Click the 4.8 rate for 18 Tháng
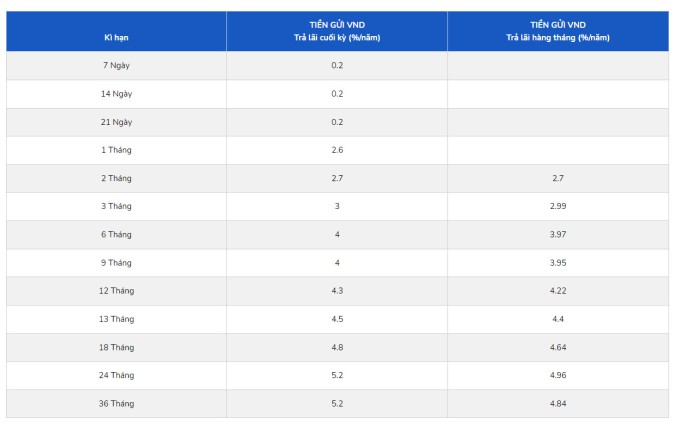This screenshot has width=680, height=423. (x=337, y=348)
